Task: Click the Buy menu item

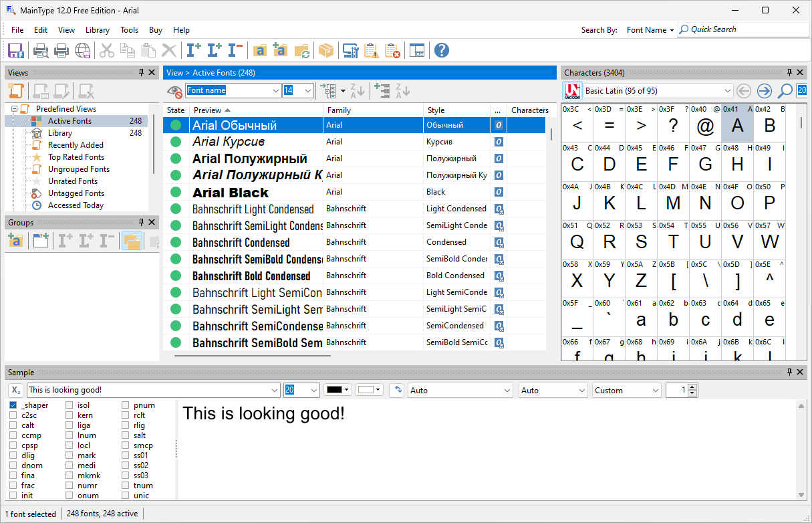Action: tap(155, 29)
